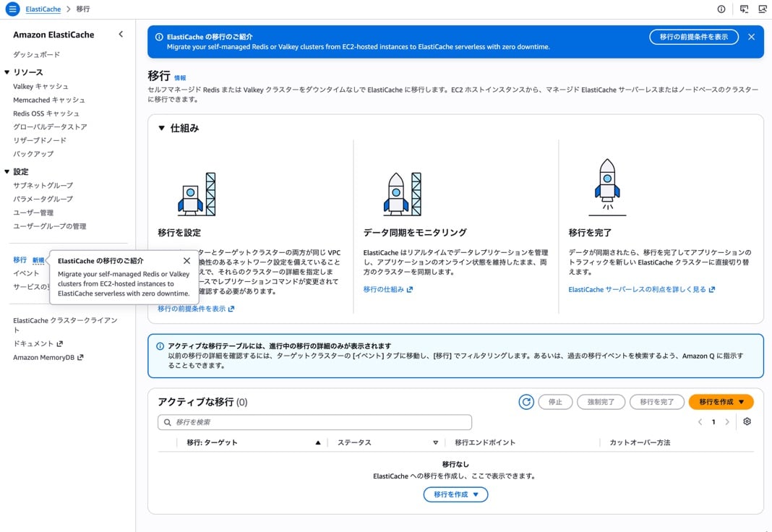Collapse the 設定 sidebar group
The height and width of the screenshot is (532, 772).
point(7,172)
